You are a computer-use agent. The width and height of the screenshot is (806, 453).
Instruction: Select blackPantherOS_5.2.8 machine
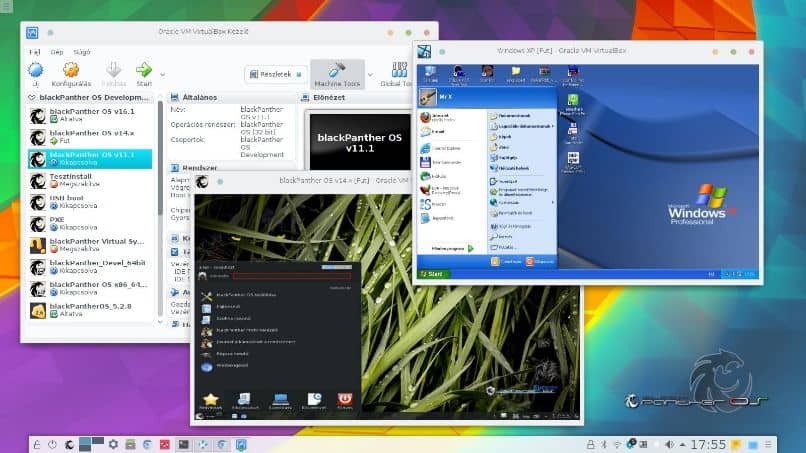pos(90,310)
